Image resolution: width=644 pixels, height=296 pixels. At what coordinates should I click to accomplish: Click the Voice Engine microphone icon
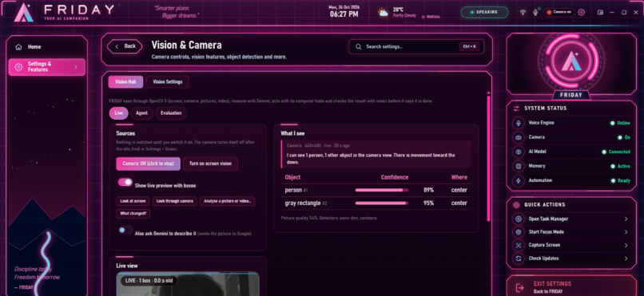point(519,123)
